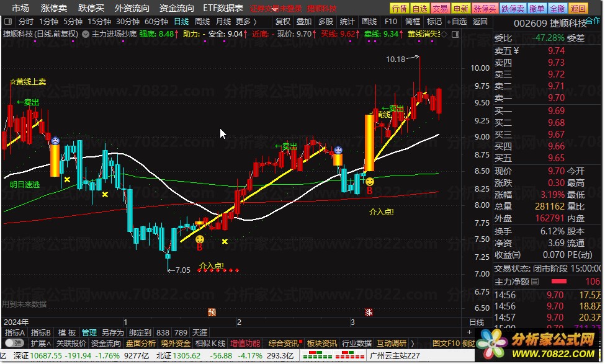This screenshot has width=605, height=364.
Task: Select the 5分钟 period
Action: point(73,22)
